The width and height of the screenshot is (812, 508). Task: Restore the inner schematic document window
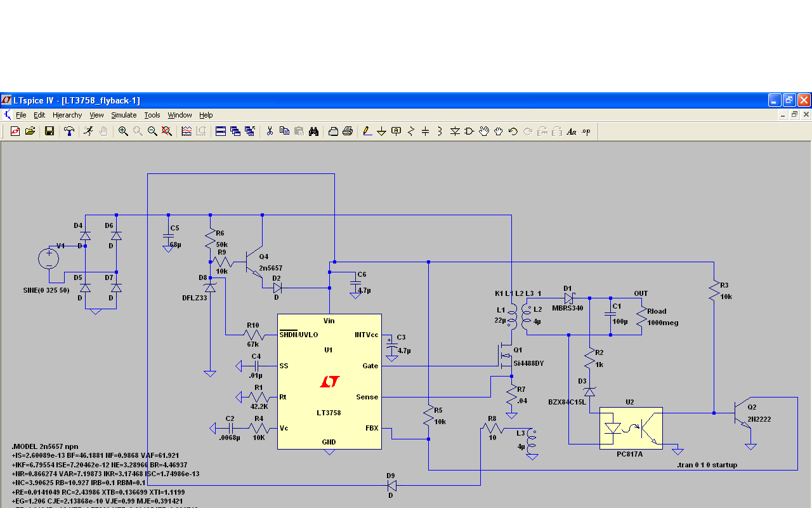[x=794, y=114]
